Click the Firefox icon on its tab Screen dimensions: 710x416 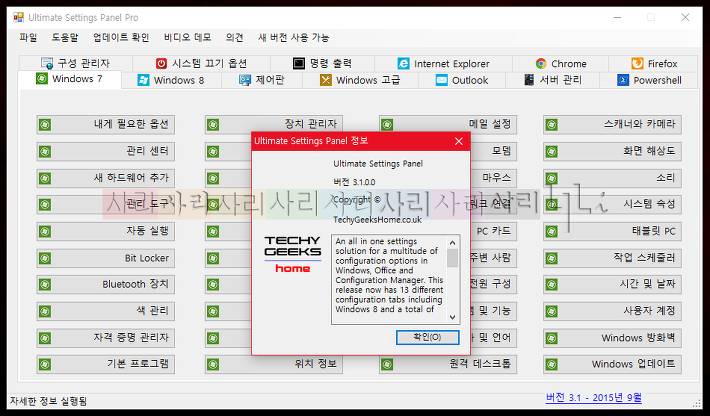pos(637,63)
